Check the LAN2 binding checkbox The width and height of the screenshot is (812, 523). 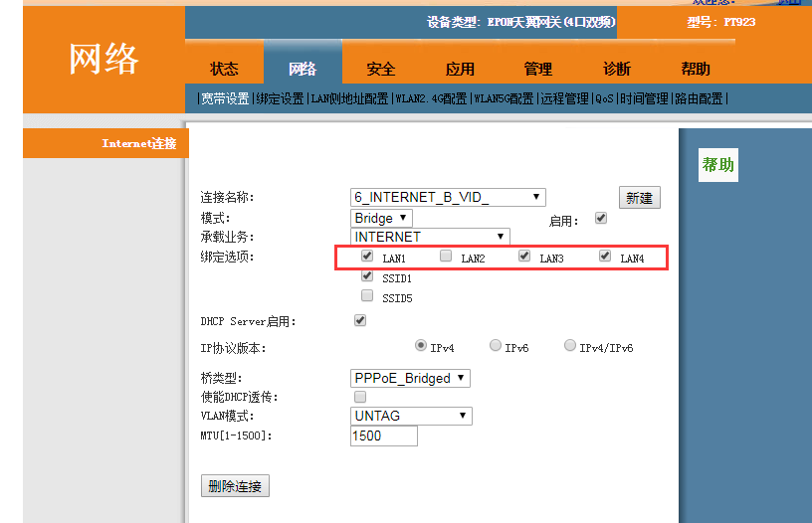tap(446, 256)
